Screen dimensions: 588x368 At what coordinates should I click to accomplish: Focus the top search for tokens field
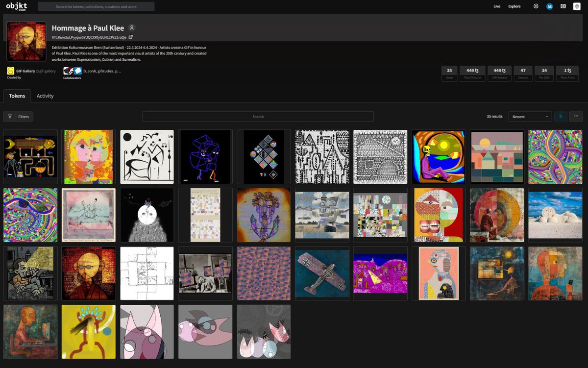pos(96,7)
